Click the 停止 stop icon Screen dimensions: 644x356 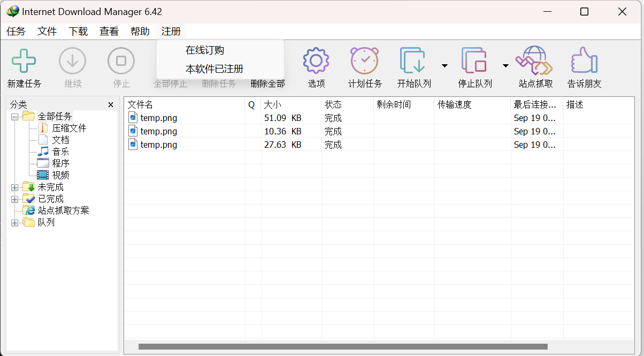(x=121, y=61)
